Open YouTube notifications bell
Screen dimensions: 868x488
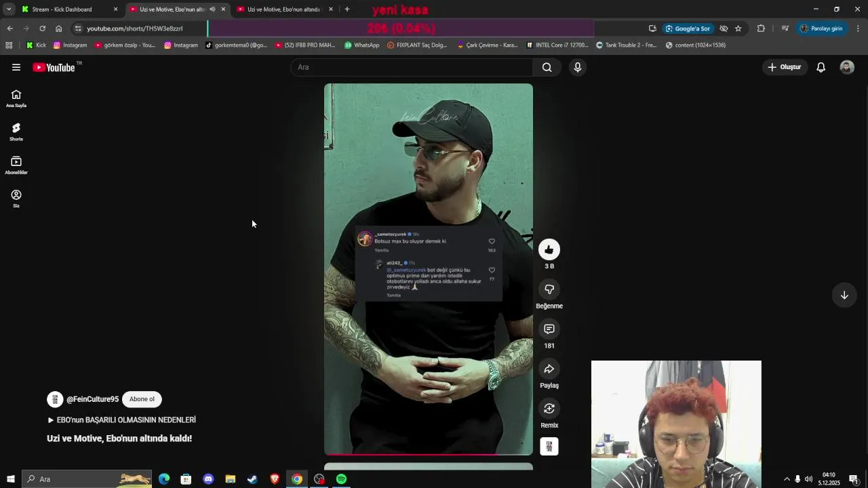pyautogui.click(x=821, y=67)
